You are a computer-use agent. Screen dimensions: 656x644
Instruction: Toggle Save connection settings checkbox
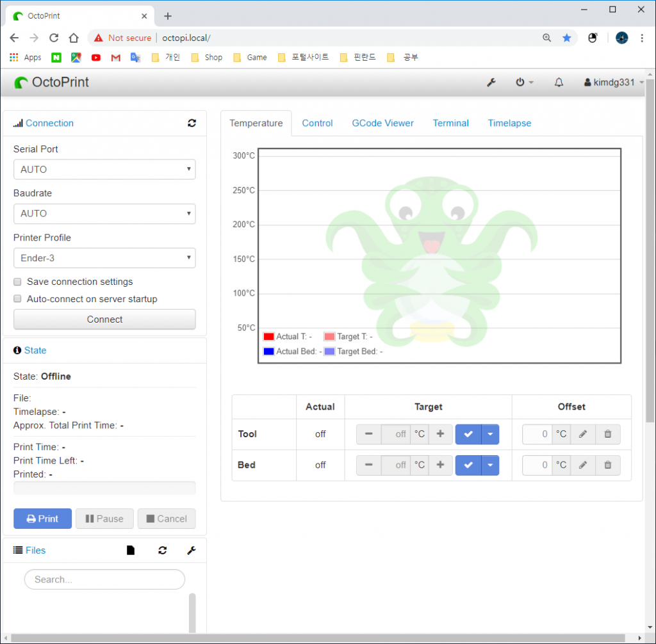click(17, 282)
